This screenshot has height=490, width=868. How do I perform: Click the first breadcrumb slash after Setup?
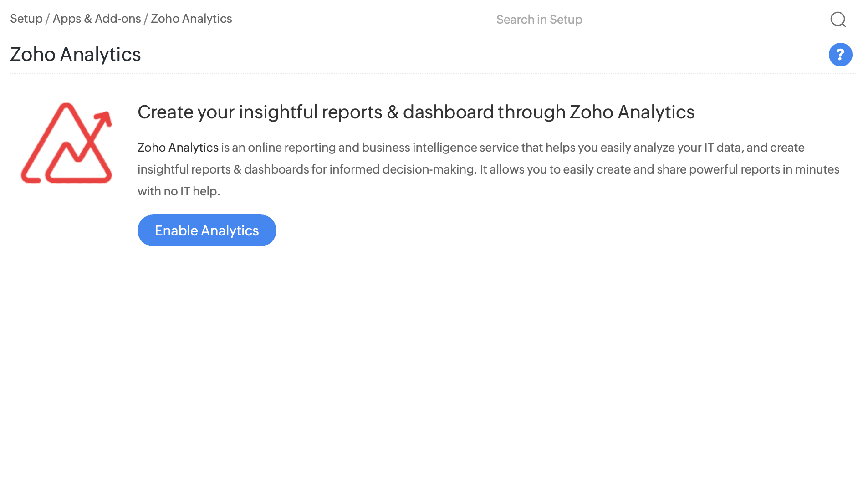coord(47,19)
